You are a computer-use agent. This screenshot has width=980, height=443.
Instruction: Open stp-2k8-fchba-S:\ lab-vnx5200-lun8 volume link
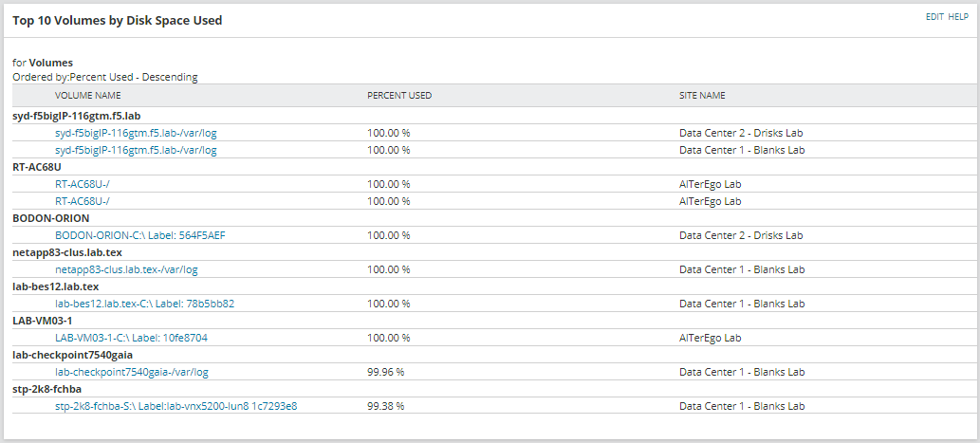[x=176, y=406]
